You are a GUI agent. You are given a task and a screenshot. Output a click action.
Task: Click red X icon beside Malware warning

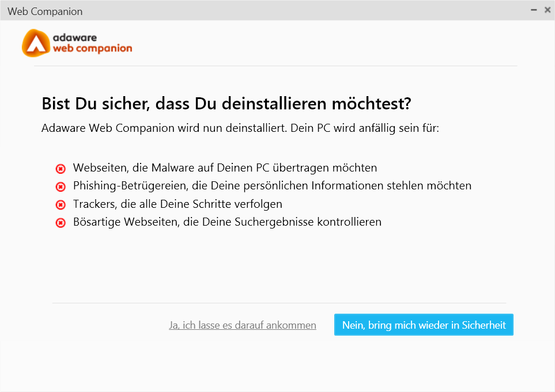click(61, 169)
